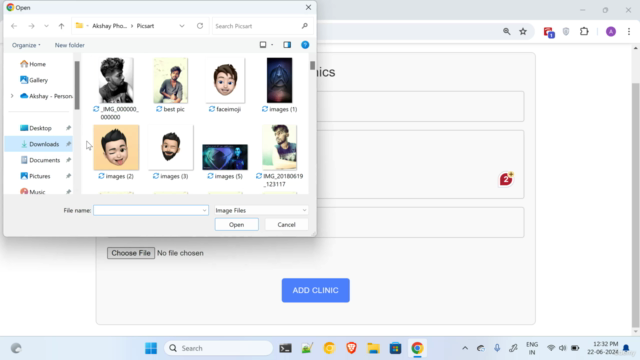Click the forward navigation arrow in dialog
The image size is (640, 360).
[31, 26]
